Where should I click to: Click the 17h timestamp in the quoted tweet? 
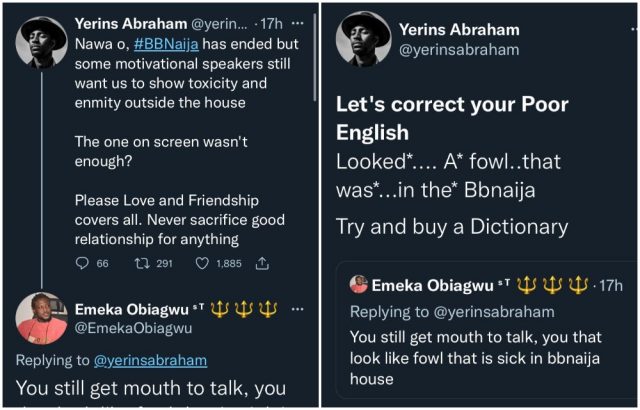pyautogui.click(x=608, y=286)
